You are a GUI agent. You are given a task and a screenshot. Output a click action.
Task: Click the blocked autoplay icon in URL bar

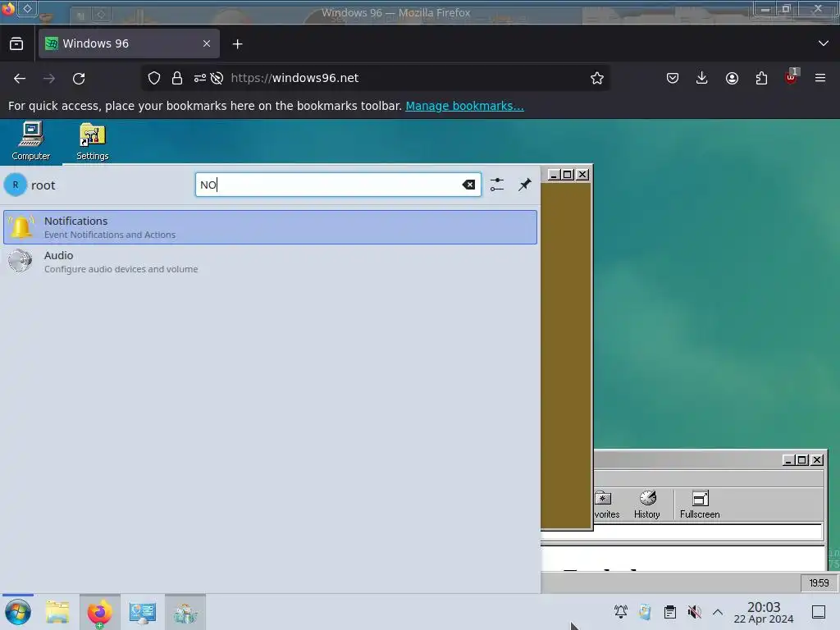(217, 78)
